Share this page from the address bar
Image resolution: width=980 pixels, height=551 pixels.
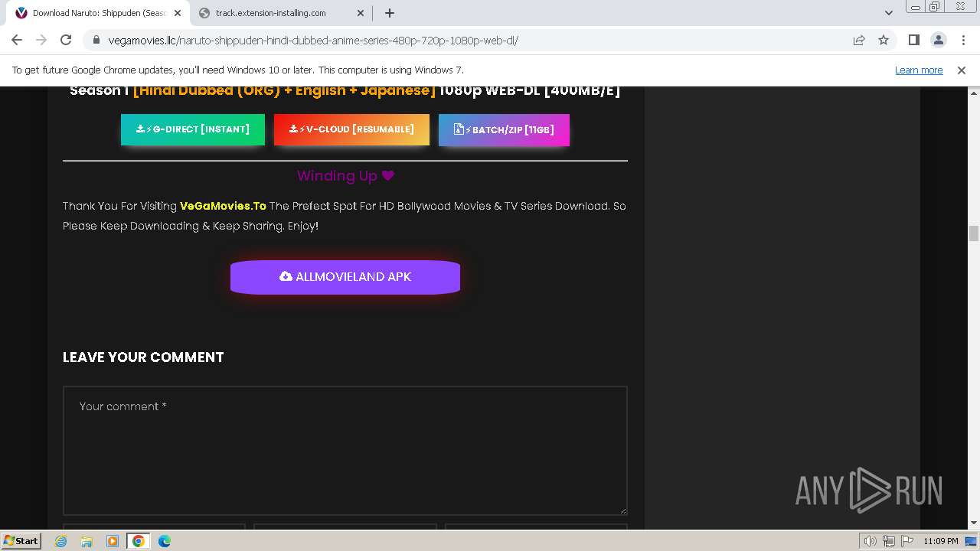pyautogui.click(x=859, y=40)
